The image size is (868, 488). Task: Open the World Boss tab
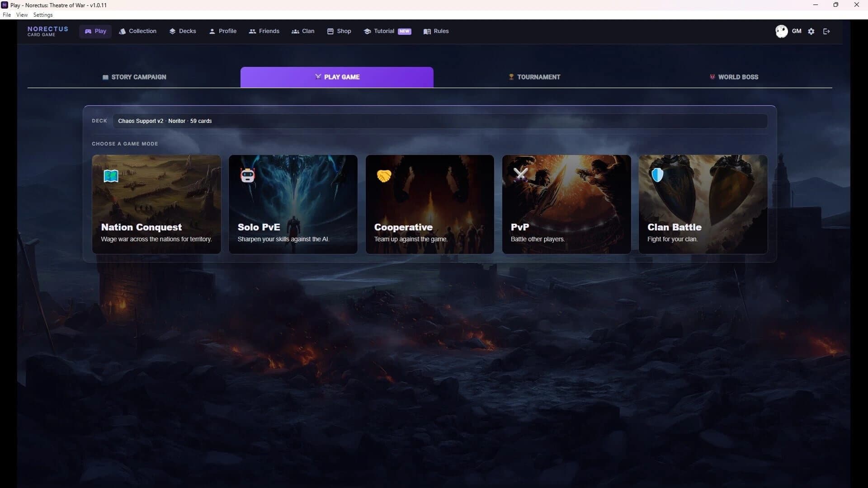[734, 77]
